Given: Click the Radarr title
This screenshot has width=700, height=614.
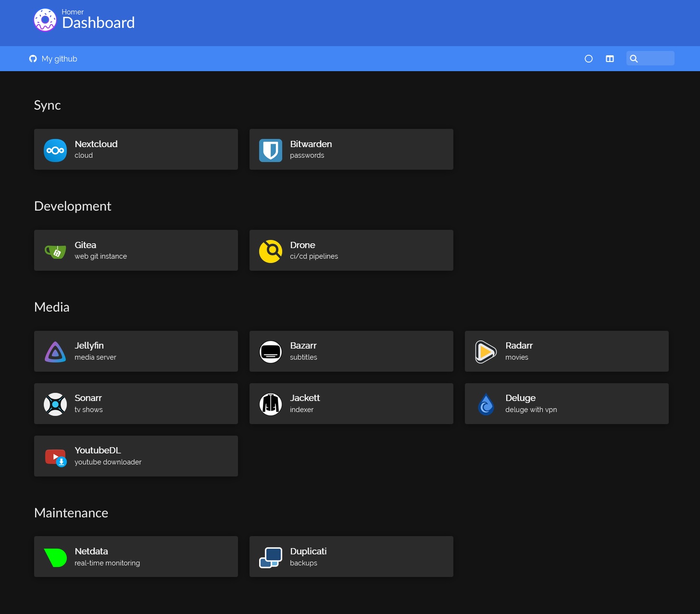Looking at the screenshot, I should click(x=519, y=345).
